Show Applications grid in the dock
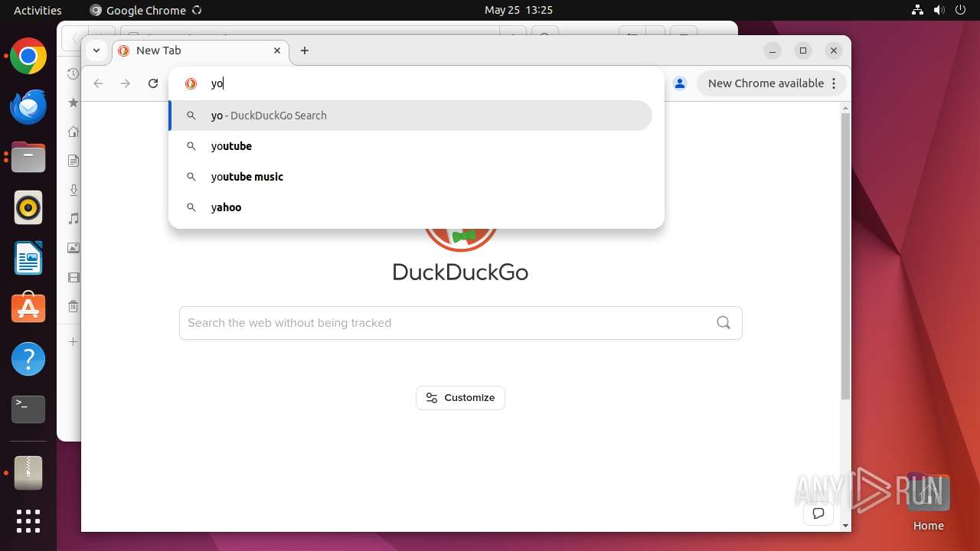Screen dimensions: 980x551 pos(28,521)
